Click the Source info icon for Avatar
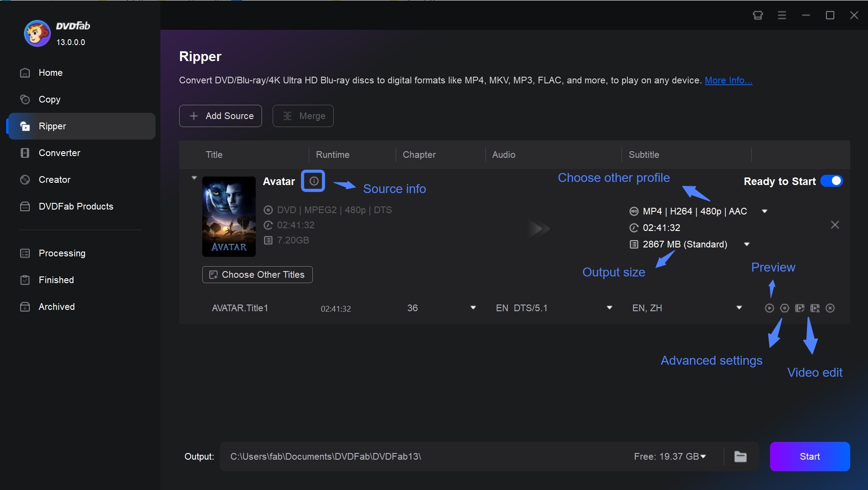868x490 pixels. 312,181
